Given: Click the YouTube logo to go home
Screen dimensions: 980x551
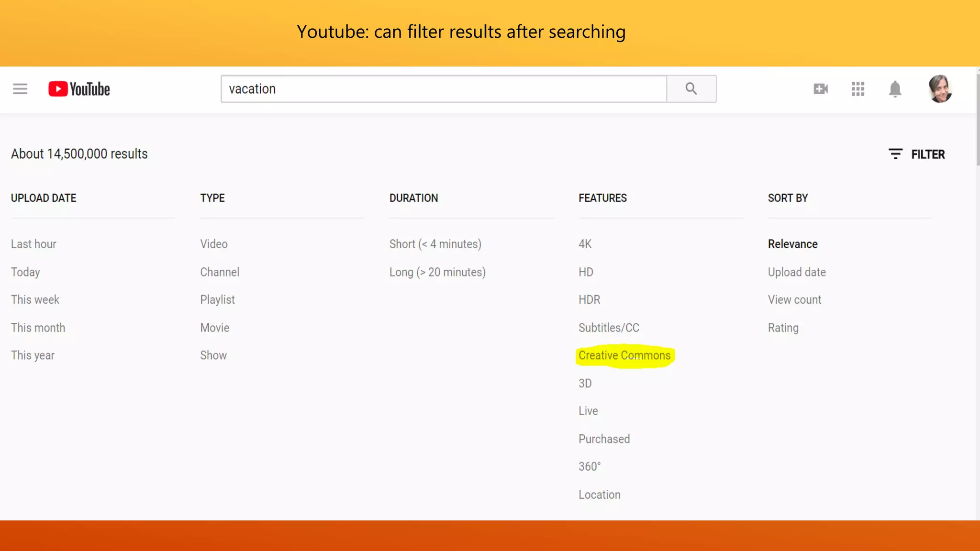Looking at the screenshot, I should 78,88.
